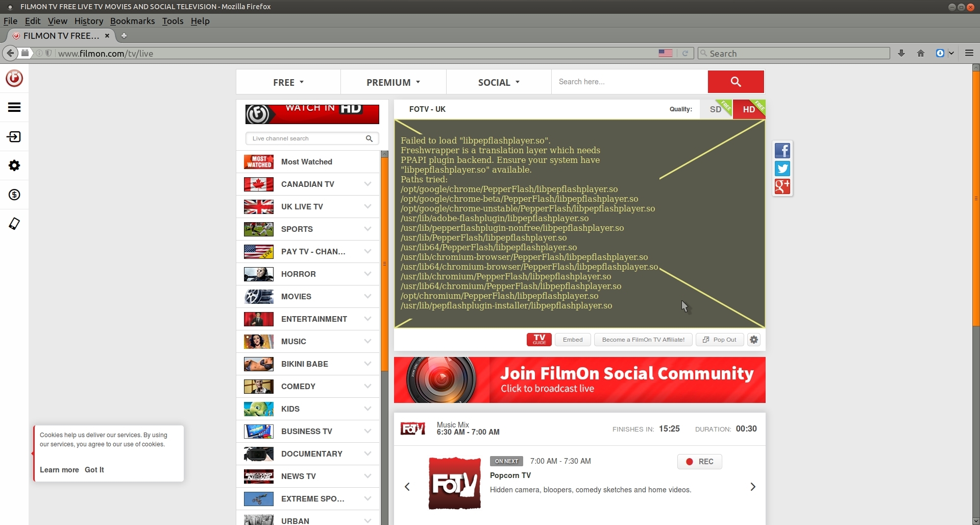
Task: Go to Firefox home icon
Action: click(921, 53)
